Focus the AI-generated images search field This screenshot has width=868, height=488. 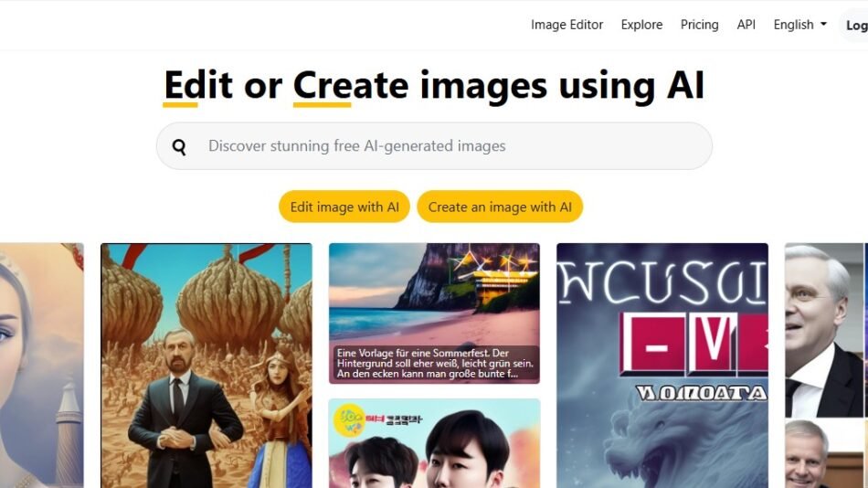(448, 146)
